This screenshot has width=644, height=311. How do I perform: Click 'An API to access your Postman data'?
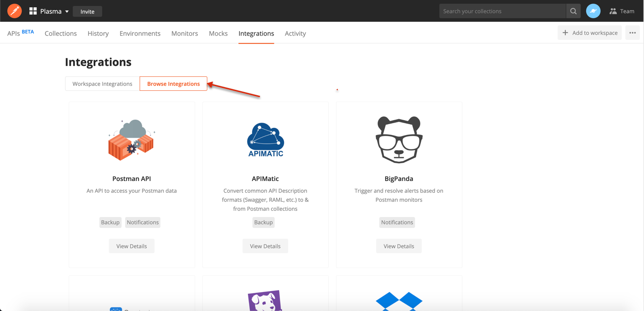click(131, 191)
